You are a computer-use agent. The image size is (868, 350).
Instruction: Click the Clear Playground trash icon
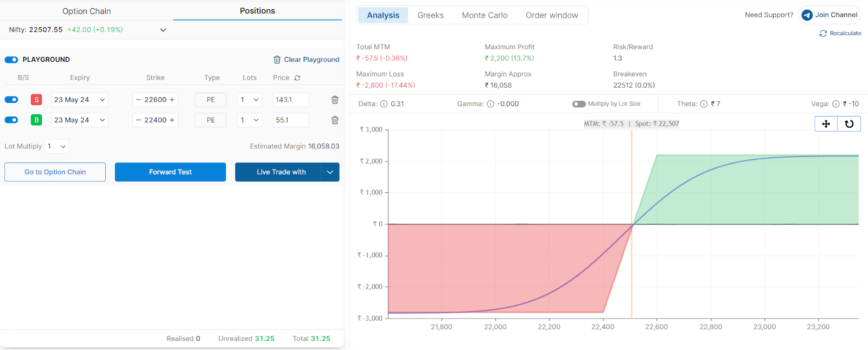277,60
